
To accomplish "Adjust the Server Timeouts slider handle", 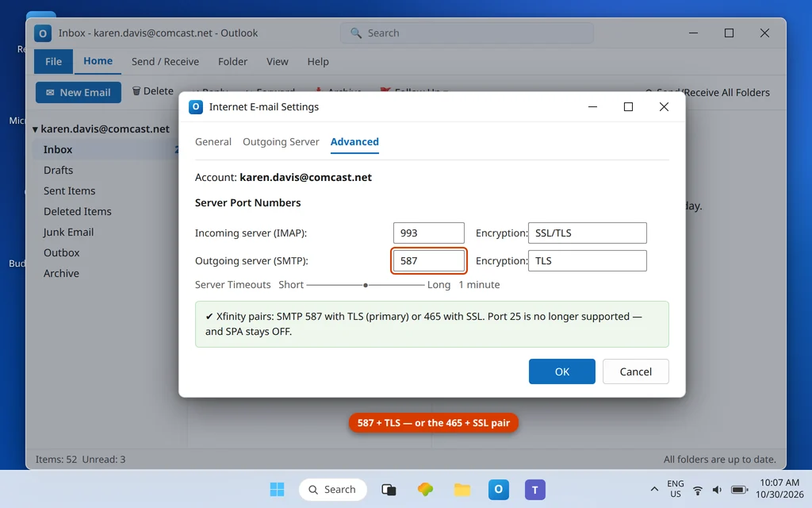I will click(366, 285).
